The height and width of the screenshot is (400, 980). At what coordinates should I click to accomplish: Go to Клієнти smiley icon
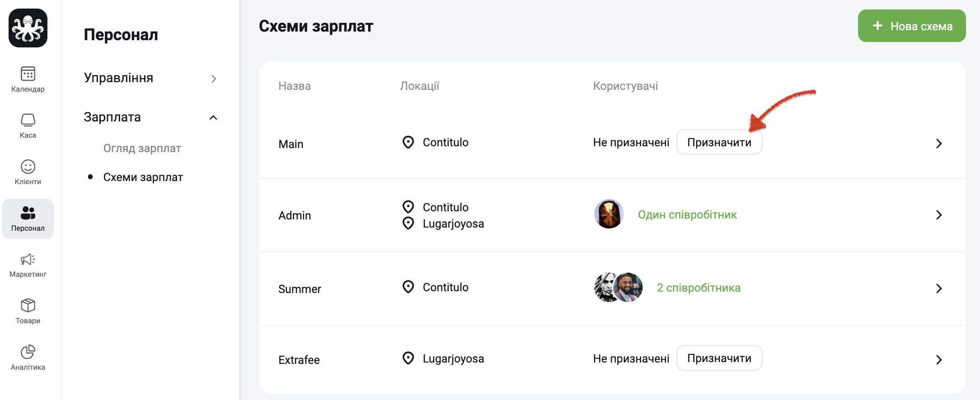click(x=28, y=167)
